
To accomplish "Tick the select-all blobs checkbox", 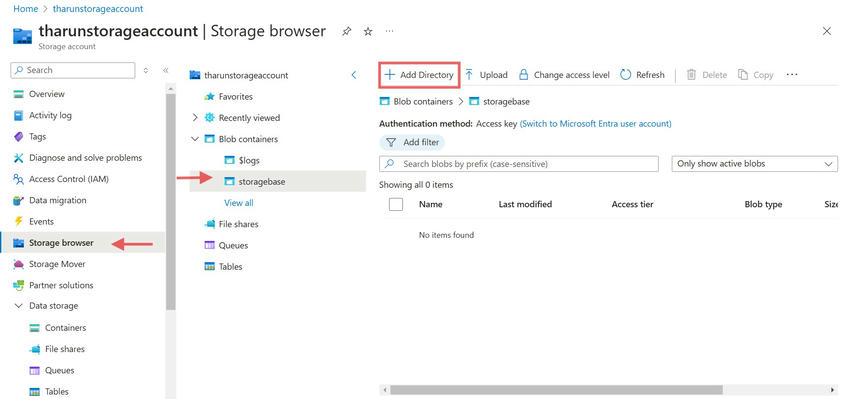I will coord(396,204).
